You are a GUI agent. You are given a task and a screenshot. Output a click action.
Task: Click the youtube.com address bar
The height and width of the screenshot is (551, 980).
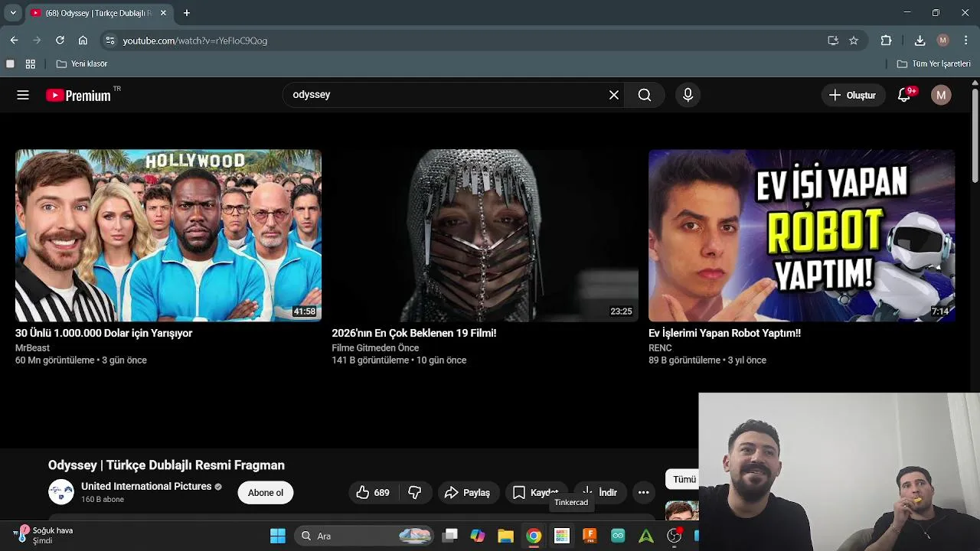[x=467, y=41]
